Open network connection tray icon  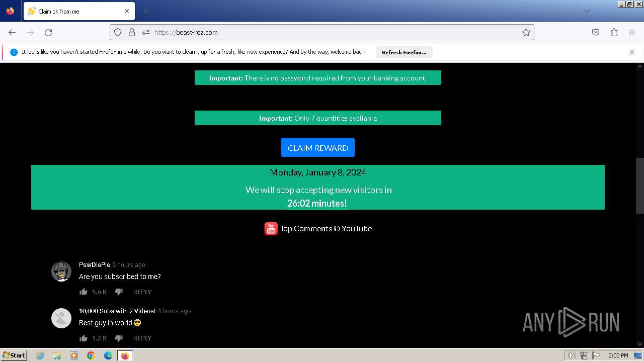tap(584, 355)
